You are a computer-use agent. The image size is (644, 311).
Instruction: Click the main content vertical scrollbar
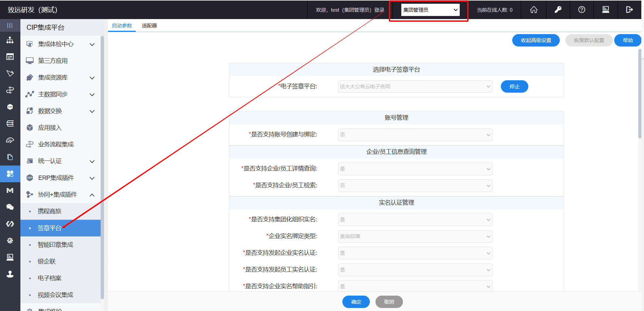point(640,94)
